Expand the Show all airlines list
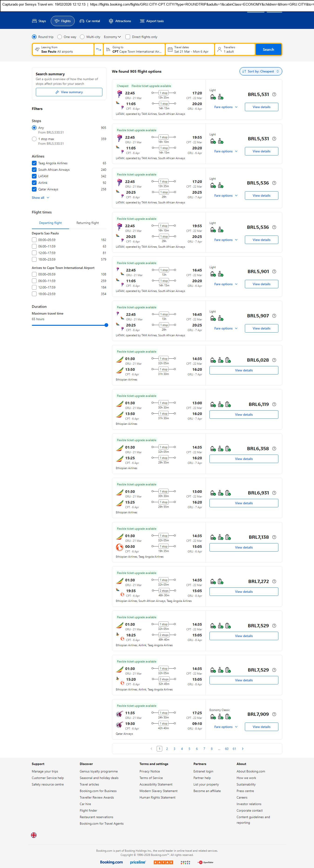The width and height of the screenshot is (314, 868). (41, 198)
